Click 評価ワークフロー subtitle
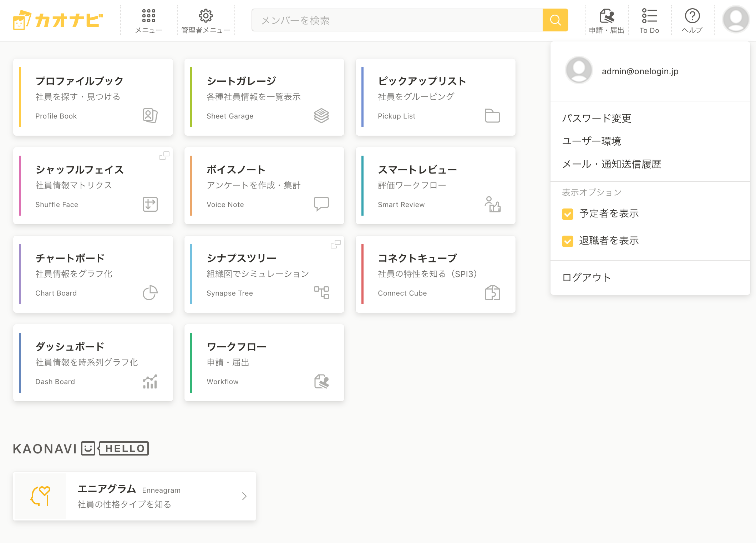 [x=412, y=185]
